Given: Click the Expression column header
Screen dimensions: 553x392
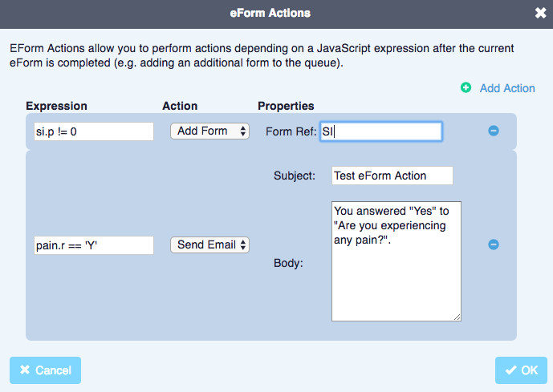Looking at the screenshot, I should [56, 106].
